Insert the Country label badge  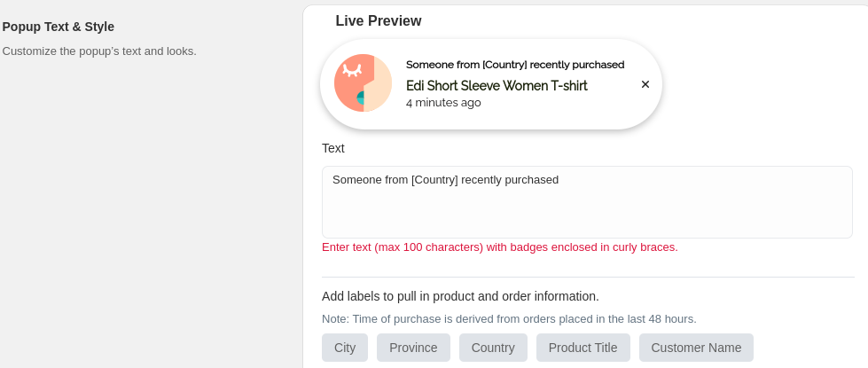tap(493, 348)
